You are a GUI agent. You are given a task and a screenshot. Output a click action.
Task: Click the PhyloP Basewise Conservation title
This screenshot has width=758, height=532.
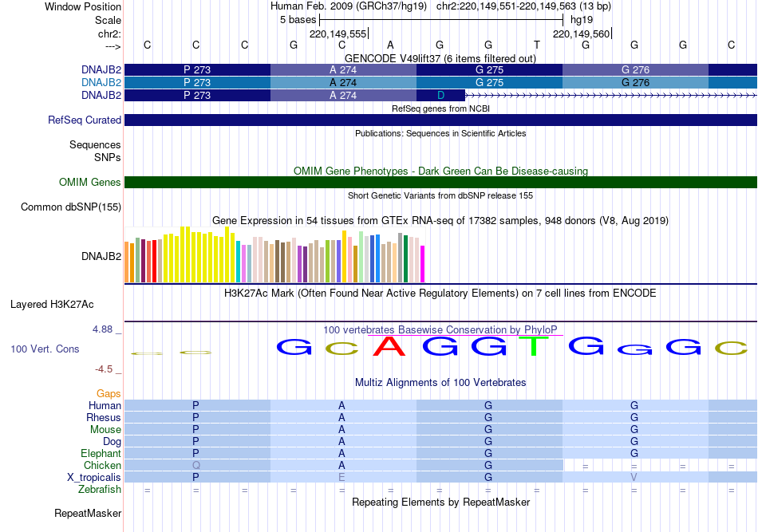pos(440,330)
